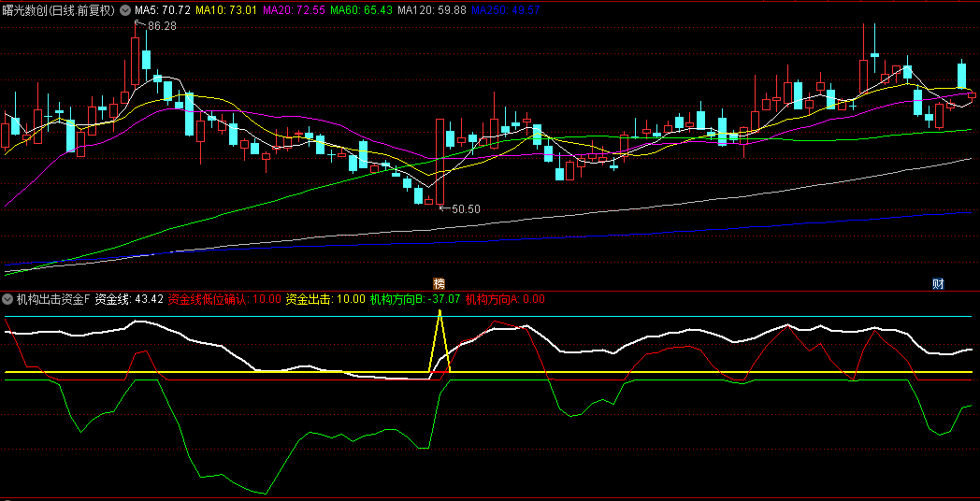Click the 资金线低位确认: 10.00 label

pos(225,299)
